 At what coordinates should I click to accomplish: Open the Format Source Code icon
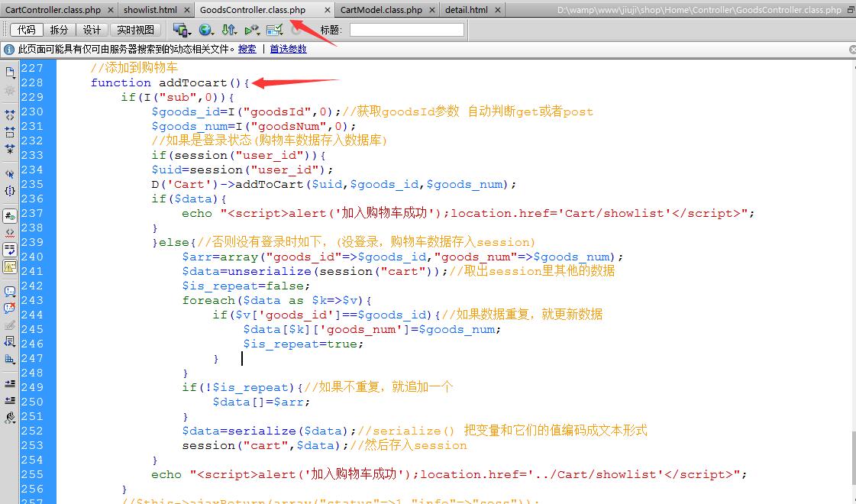pos(10,418)
